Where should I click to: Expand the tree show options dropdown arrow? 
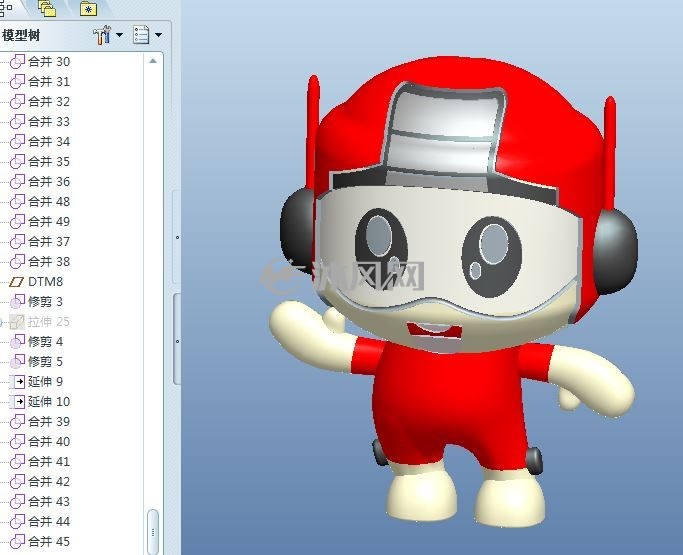click(159, 35)
